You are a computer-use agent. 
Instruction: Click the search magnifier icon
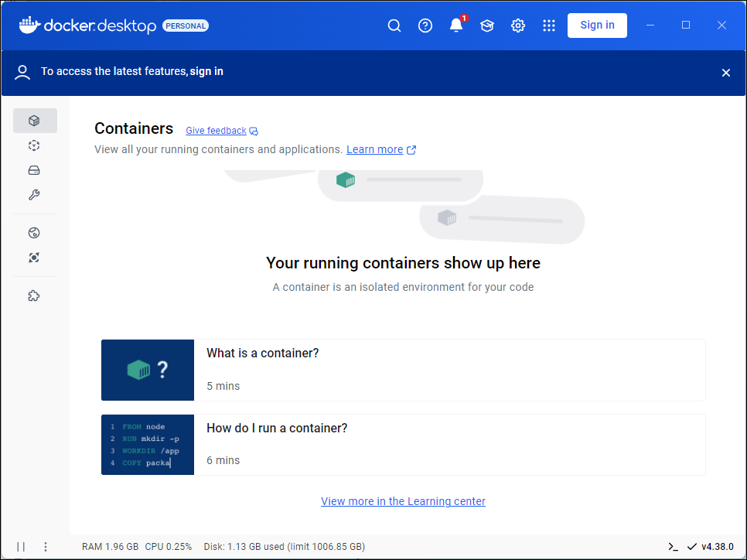(x=394, y=26)
